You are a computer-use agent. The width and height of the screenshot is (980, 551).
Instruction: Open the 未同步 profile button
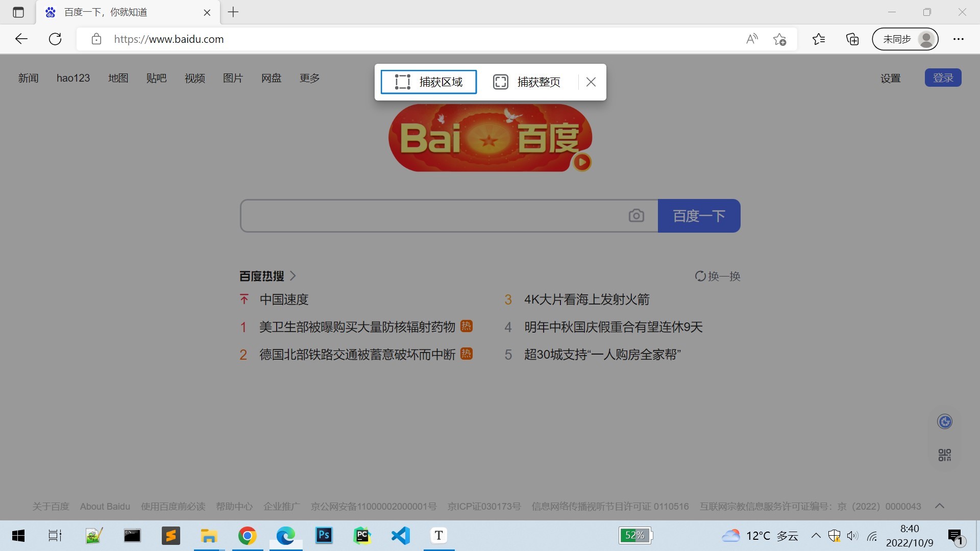pos(905,39)
